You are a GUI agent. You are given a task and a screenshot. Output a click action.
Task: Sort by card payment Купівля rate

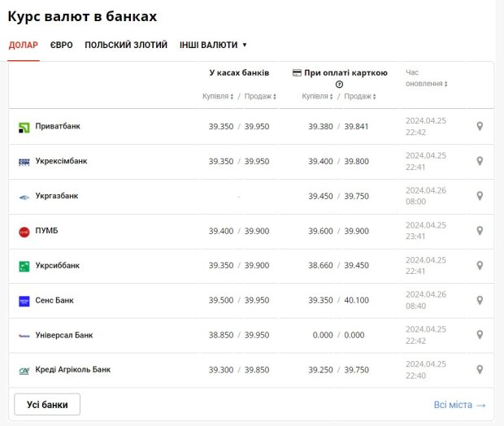coord(317,96)
